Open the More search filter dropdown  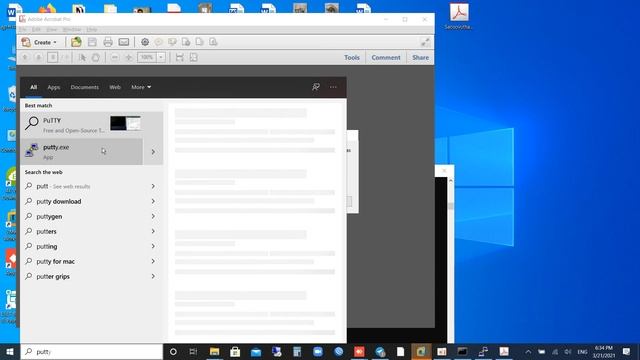(141, 87)
